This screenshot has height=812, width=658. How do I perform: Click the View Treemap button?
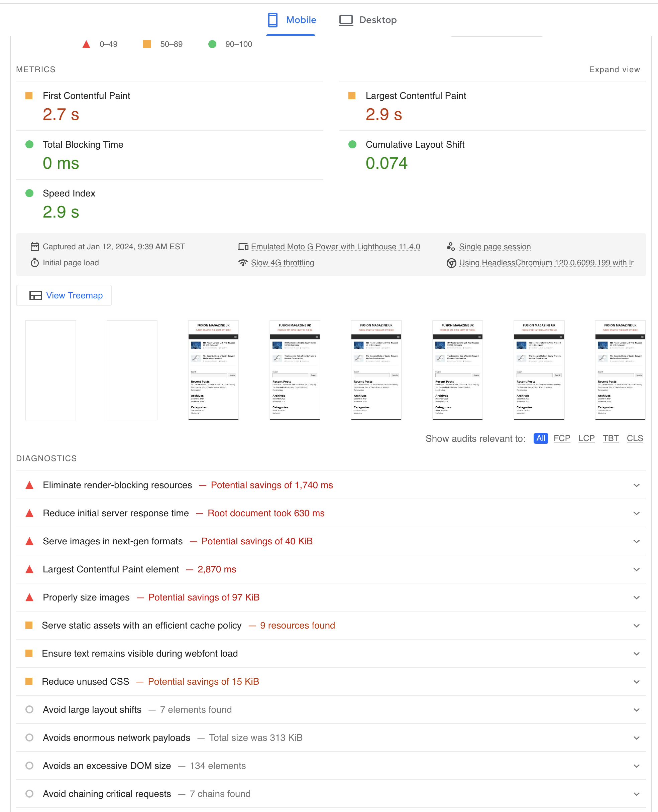[x=64, y=295]
